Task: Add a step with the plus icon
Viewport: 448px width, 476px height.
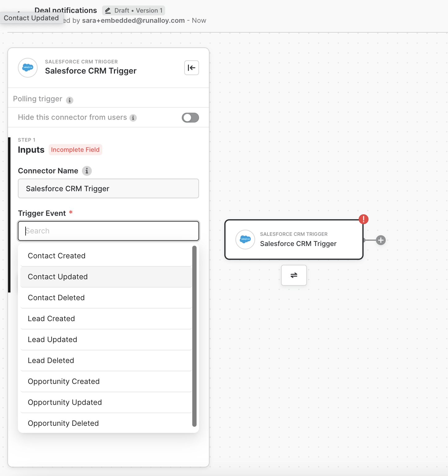Action: click(x=381, y=240)
